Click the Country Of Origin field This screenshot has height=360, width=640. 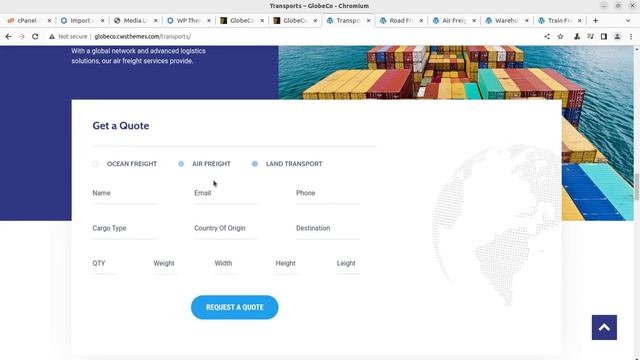(x=226, y=229)
